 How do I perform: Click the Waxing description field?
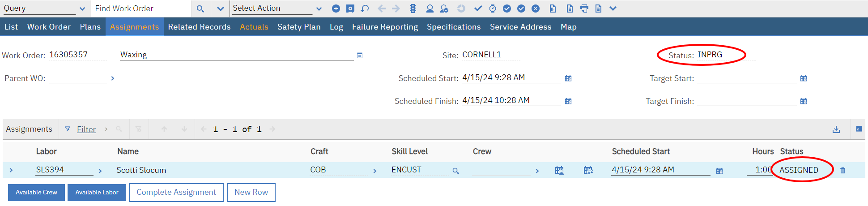point(237,55)
